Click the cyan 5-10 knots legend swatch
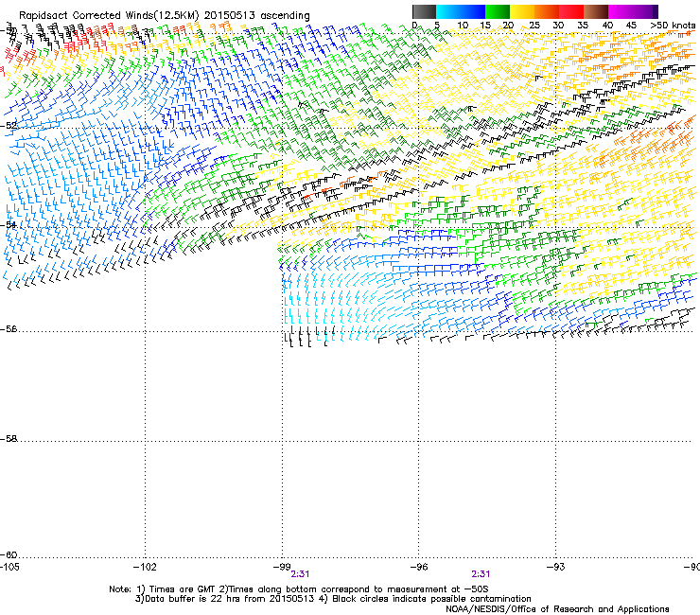 448,11
